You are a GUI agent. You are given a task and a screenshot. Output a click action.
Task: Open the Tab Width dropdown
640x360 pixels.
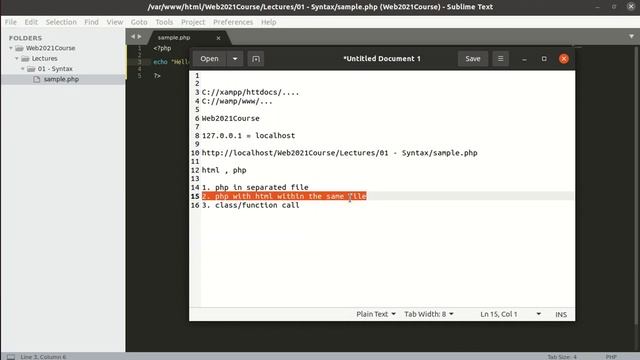coord(429,314)
